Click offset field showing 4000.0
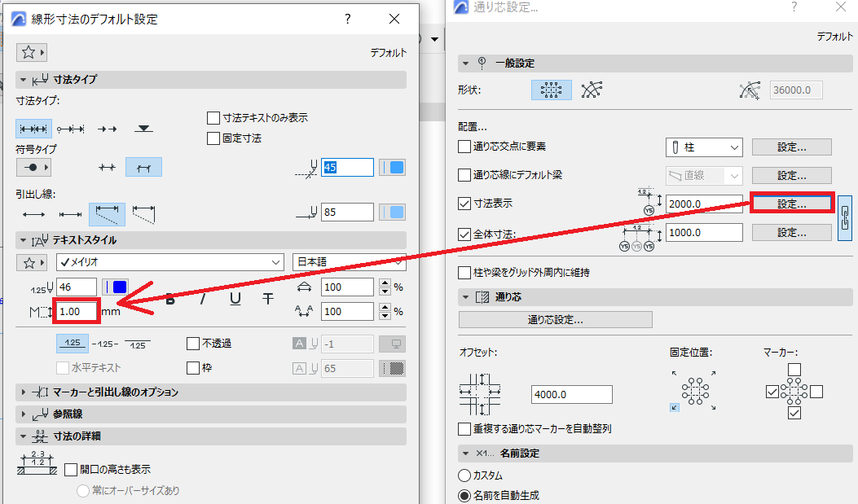 (572, 395)
